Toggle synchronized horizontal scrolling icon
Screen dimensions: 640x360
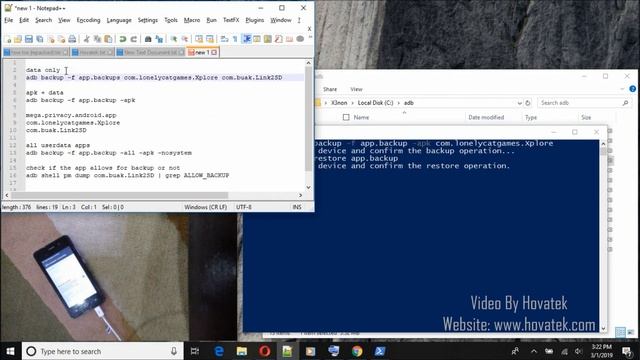pos(210,39)
